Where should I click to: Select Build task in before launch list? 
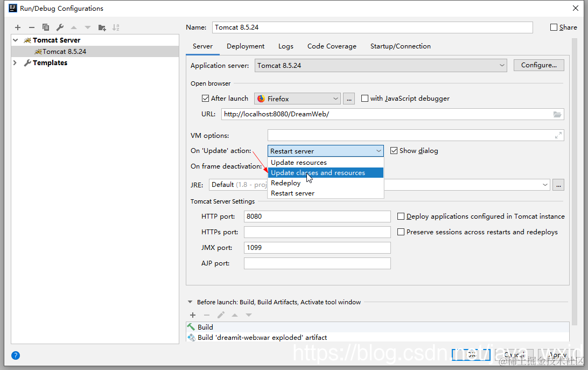point(377,327)
